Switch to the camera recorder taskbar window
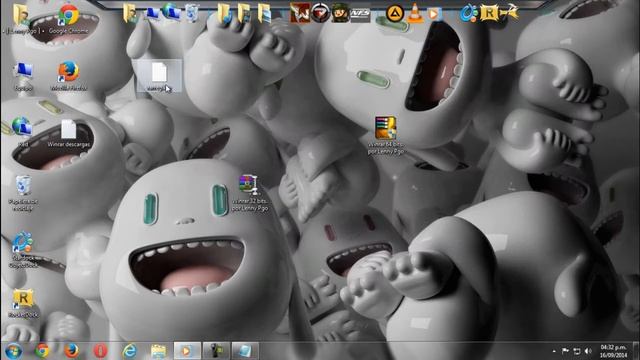Screen dimensions: 640x360 click(x=216, y=351)
